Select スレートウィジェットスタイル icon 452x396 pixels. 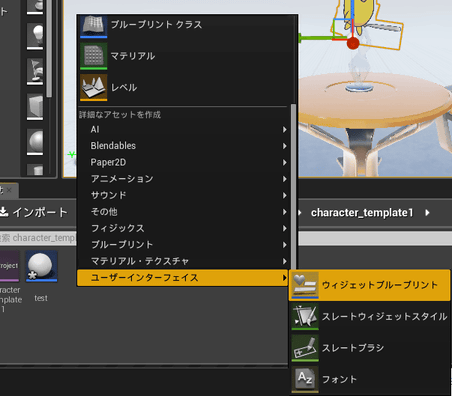click(305, 316)
